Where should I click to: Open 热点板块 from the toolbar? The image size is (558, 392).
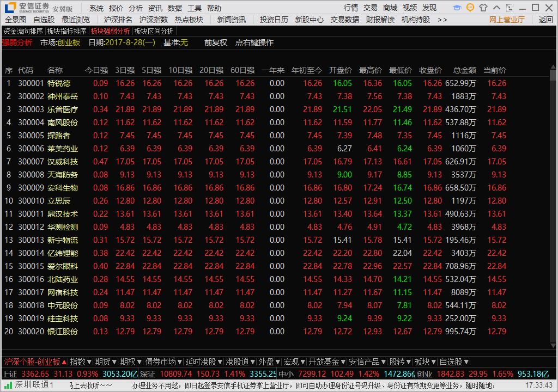(x=189, y=20)
